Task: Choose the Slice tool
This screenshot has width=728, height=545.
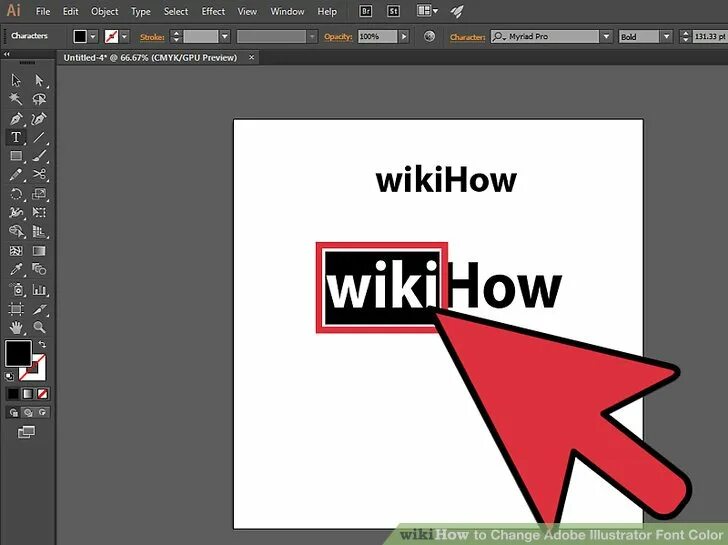Action: point(39,309)
